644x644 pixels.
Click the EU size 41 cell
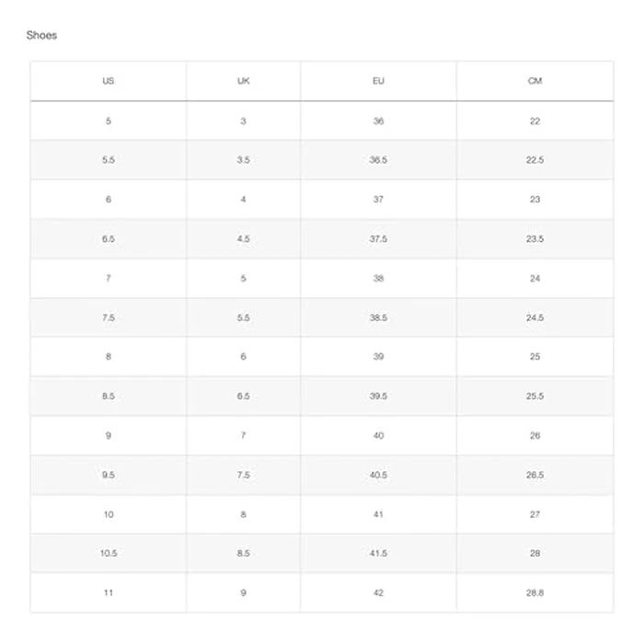click(x=378, y=514)
